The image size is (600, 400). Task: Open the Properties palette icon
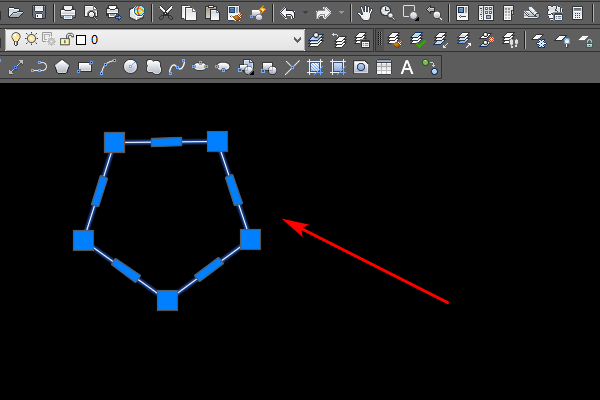tap(463, 13)
